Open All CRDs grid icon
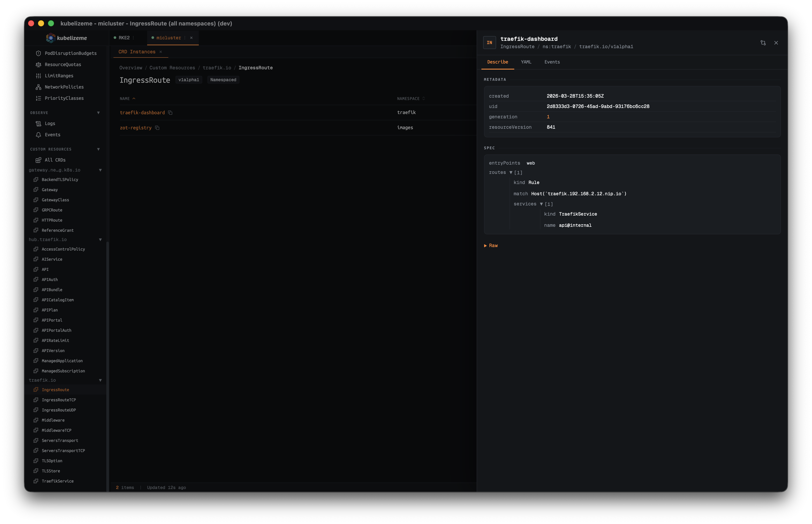The height and width of the screenshot is (524, 812). pyautogui.click(x=38, y=160)
